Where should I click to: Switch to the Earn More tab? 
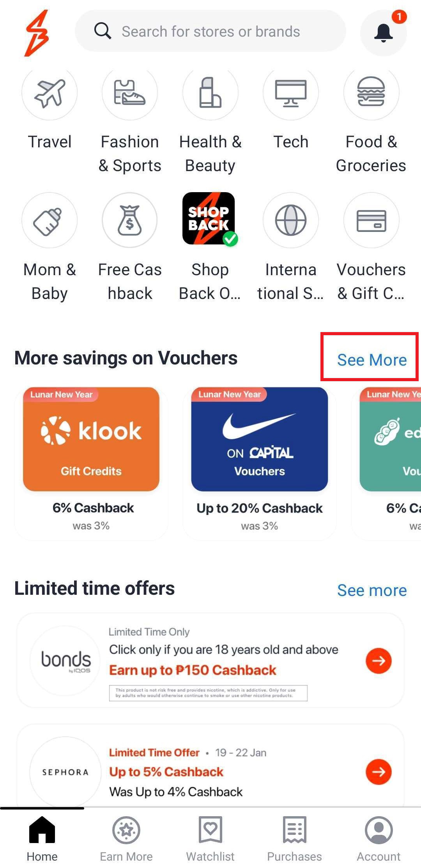click(x=126, y=838)
